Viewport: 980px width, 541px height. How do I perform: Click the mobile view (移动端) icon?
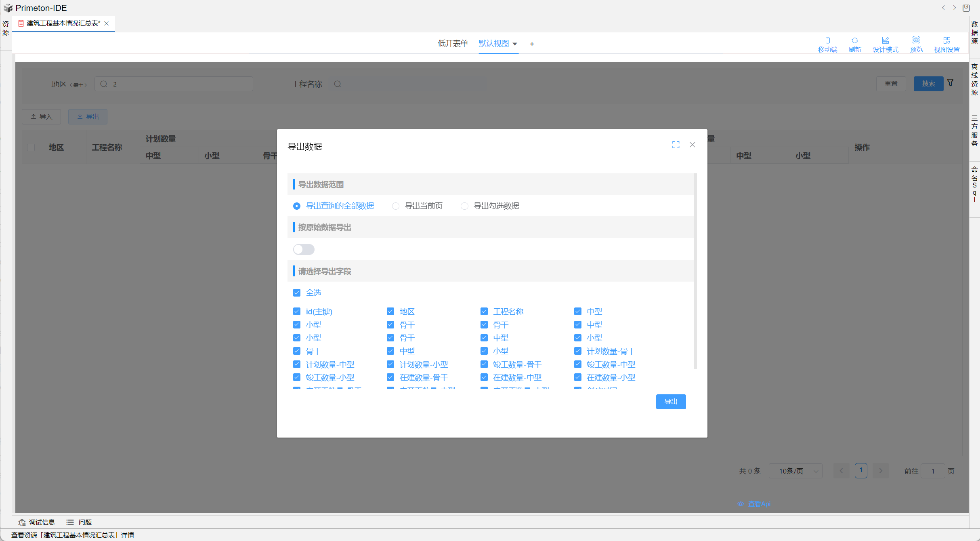click(x=827, y=40)
